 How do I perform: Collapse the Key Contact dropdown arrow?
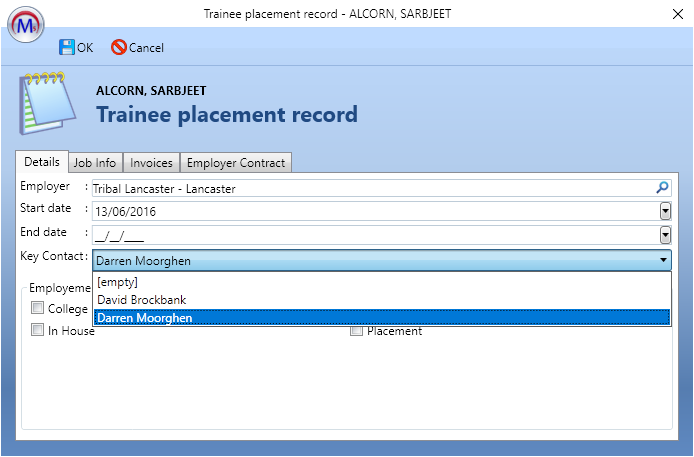(663, 260)
